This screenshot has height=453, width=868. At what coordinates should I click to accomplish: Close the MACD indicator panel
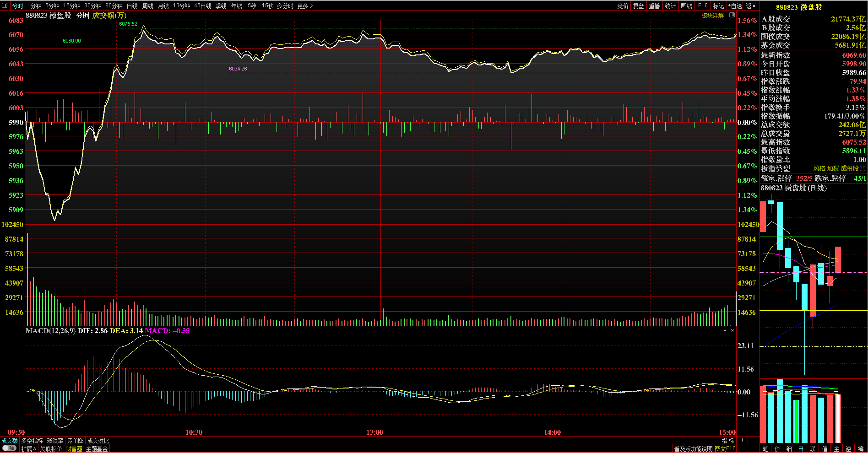pos(732,331)
